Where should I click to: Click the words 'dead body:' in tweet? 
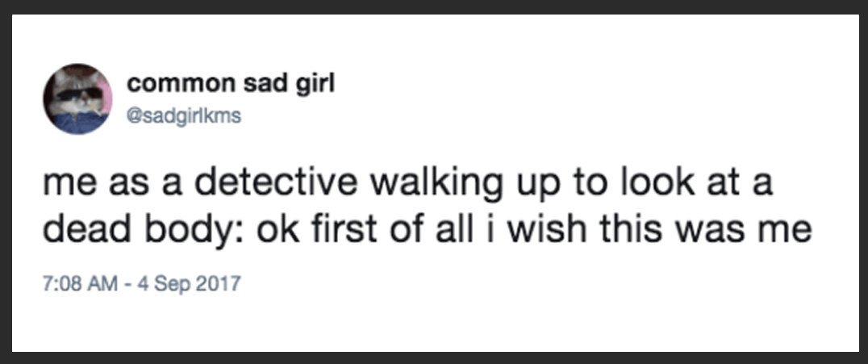tap(144, 230)
